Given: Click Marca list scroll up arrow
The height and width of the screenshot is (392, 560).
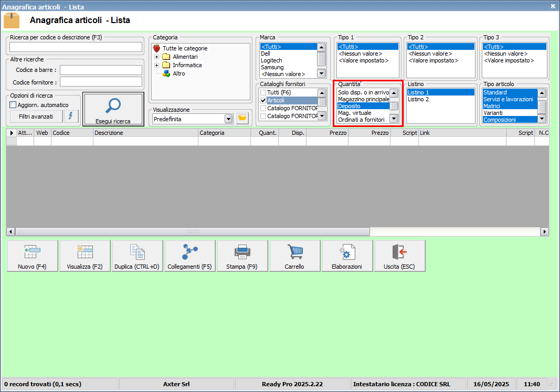Looking at the screenshot, I should pyautogui.click(x=321, y=47).
